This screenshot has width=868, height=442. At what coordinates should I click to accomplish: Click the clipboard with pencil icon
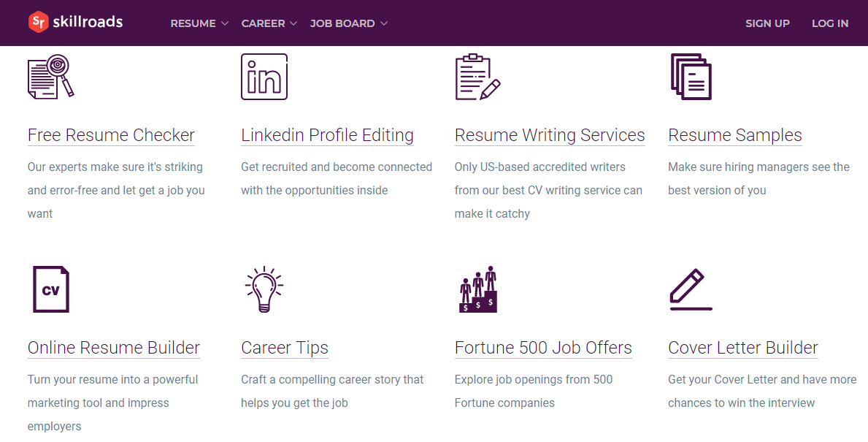[x=477, y=77]
